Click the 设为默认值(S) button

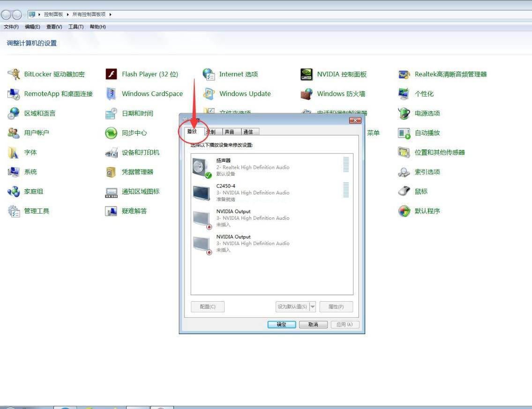coord(292,306)
